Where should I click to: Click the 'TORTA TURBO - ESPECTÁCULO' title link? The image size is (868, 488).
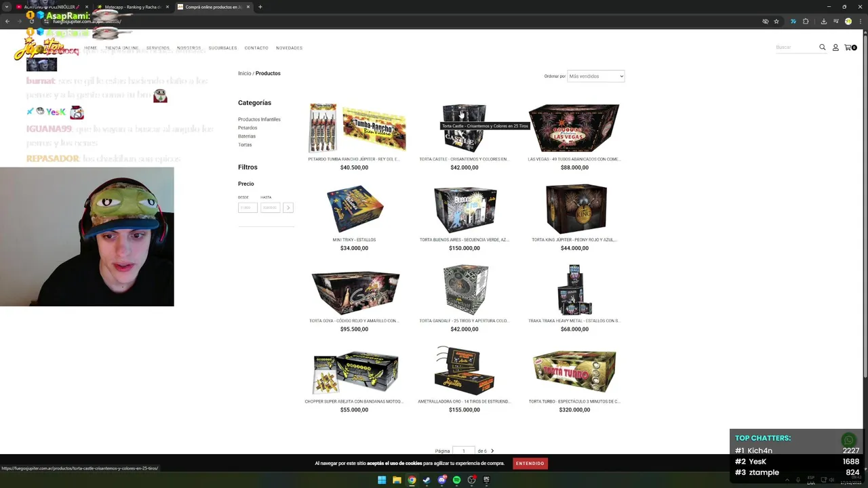[574, 401]
